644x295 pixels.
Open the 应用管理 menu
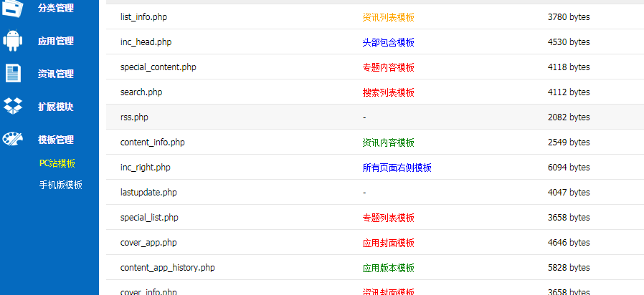click(55, 42)
